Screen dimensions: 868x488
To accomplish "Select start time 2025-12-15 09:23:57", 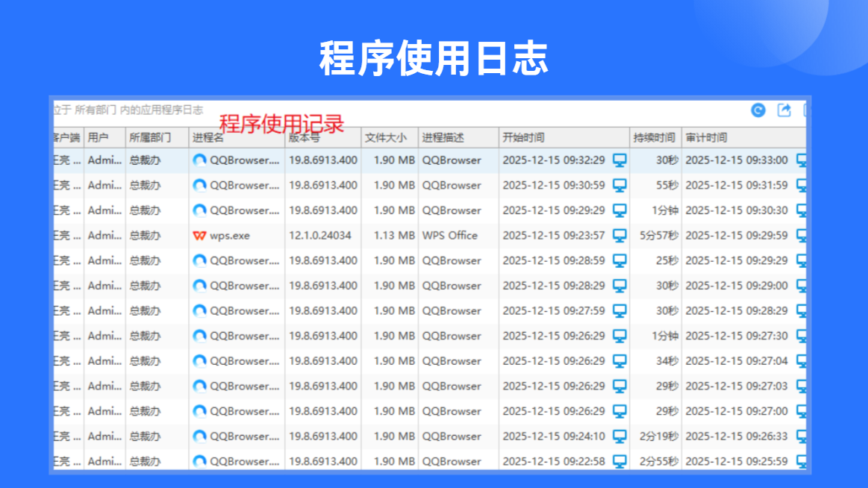I will (554, 236).
